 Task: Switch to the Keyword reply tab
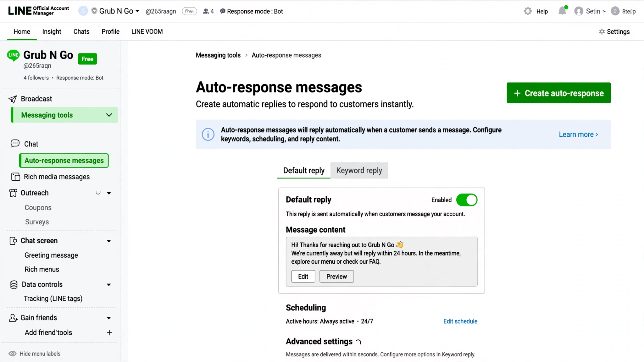tap(359, 170)
